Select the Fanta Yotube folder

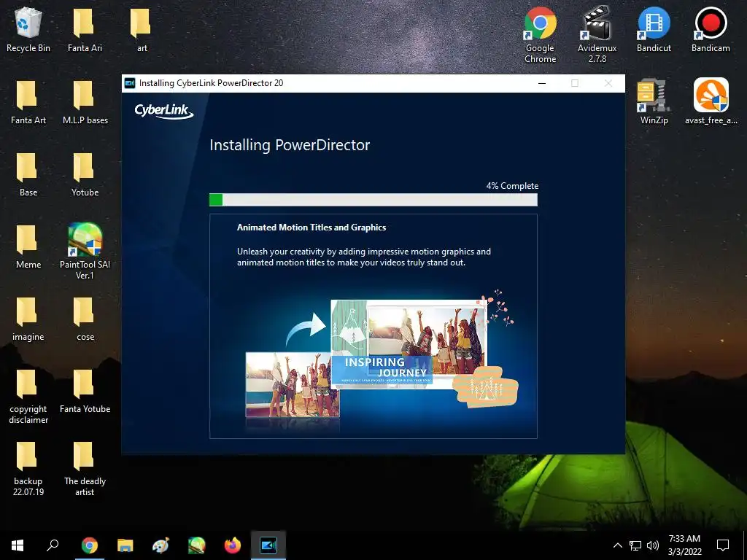point(85,392)
